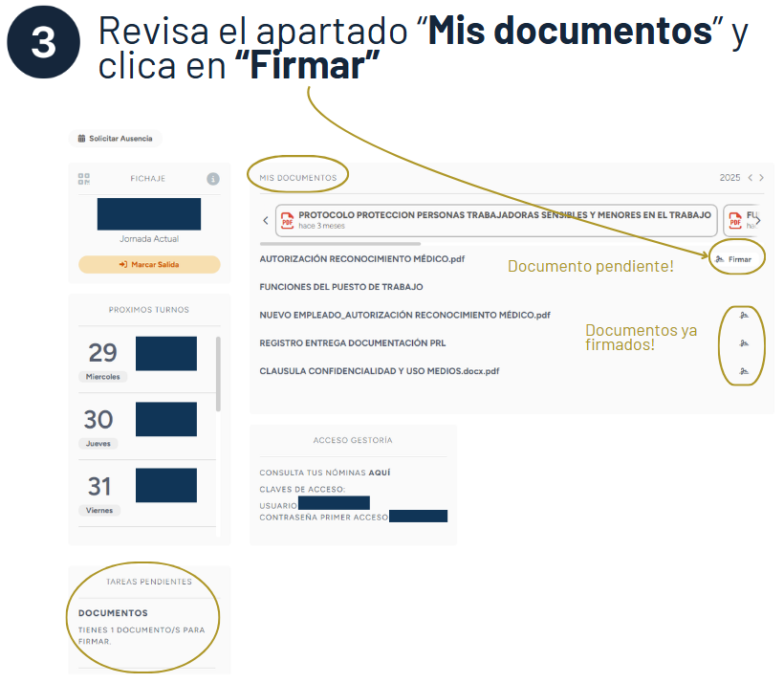
Task: Open the AQUÍ link for nóminas
Action: coord(380,473)
